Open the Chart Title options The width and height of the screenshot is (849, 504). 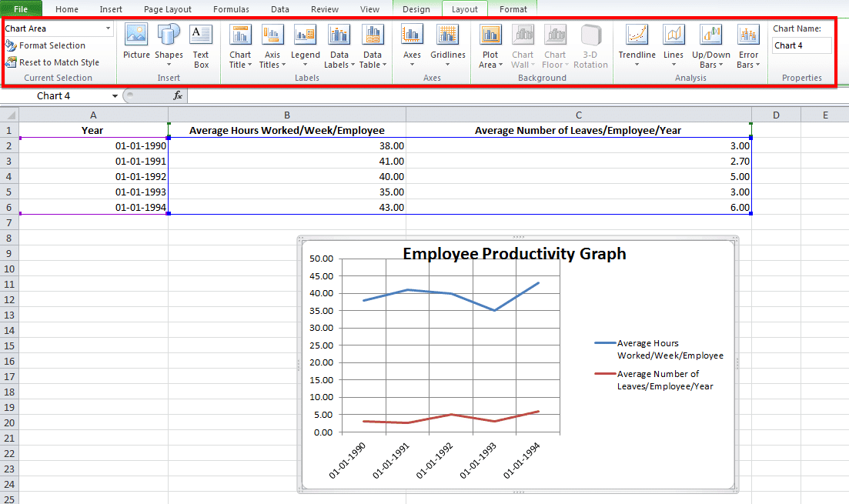[240, 47]
